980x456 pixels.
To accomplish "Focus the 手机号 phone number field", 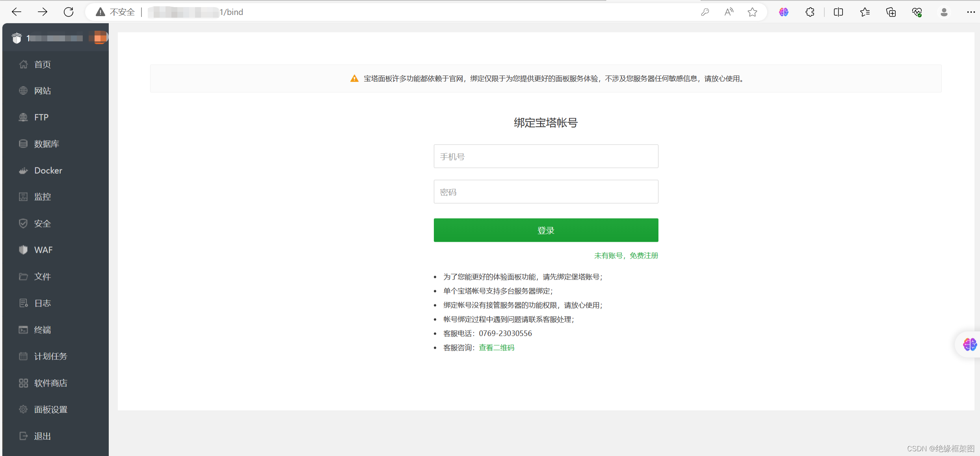I will (x=546, y=156).
